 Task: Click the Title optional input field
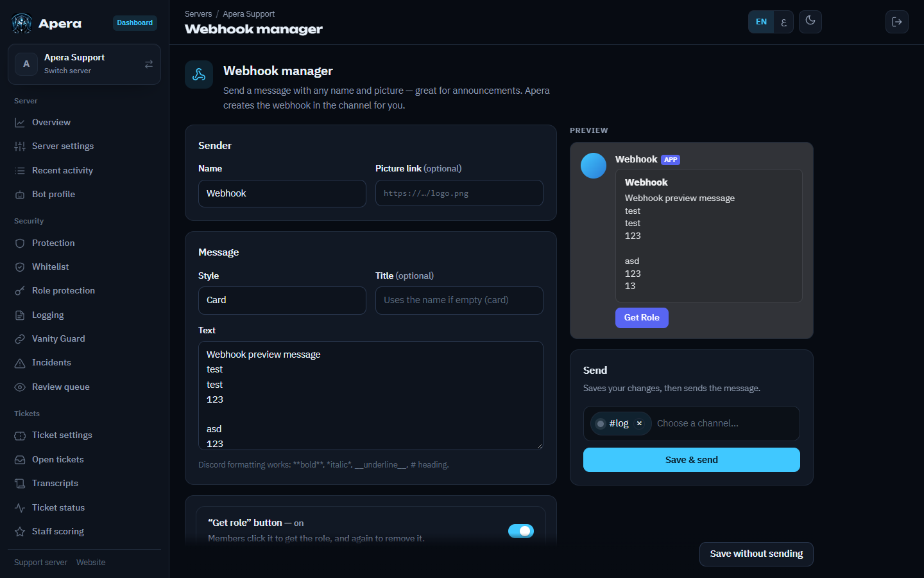459,301
